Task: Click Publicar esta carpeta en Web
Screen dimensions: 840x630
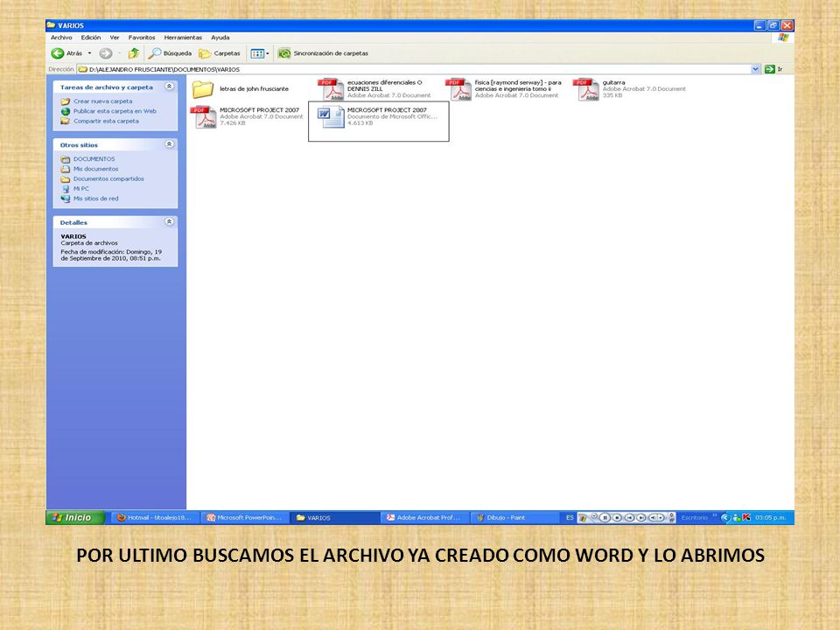Action: point(115,111)
